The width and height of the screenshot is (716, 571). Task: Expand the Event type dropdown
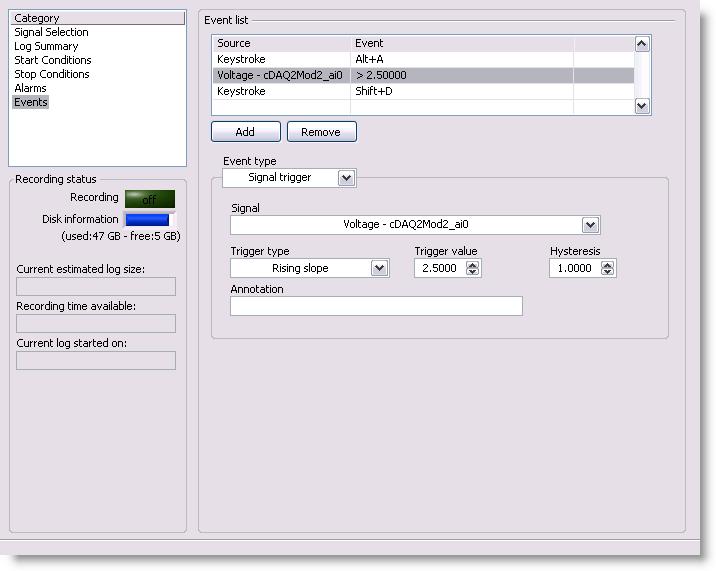(x=346, y=178)
